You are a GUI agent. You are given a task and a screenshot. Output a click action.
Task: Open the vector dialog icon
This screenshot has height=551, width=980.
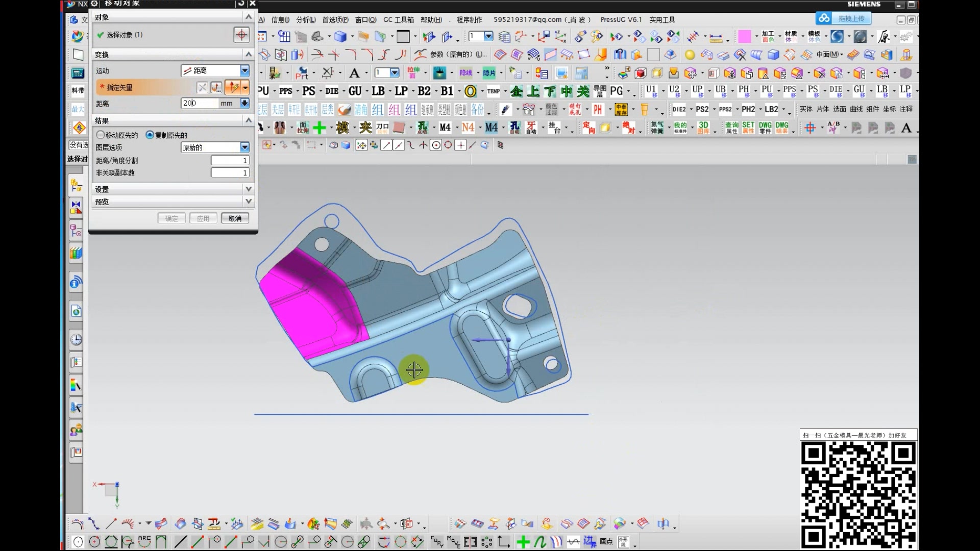pyautogui.click(x=216, y=87)
